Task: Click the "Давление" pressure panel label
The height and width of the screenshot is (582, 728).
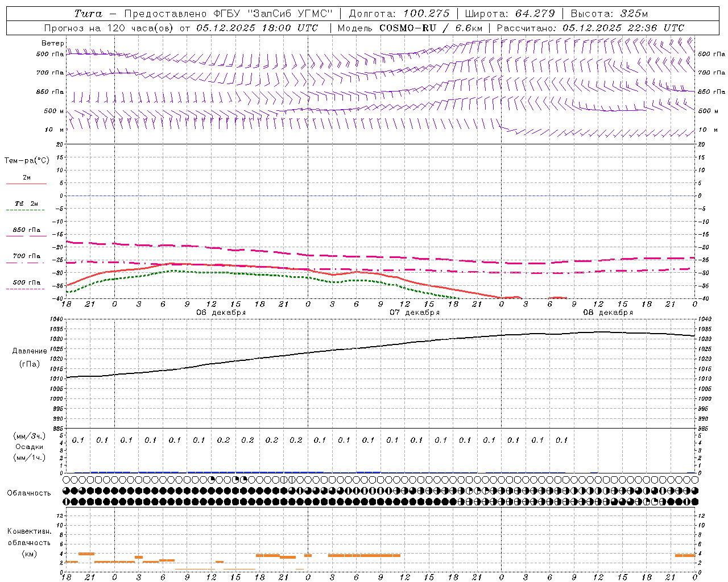Action: coord(30,351)
